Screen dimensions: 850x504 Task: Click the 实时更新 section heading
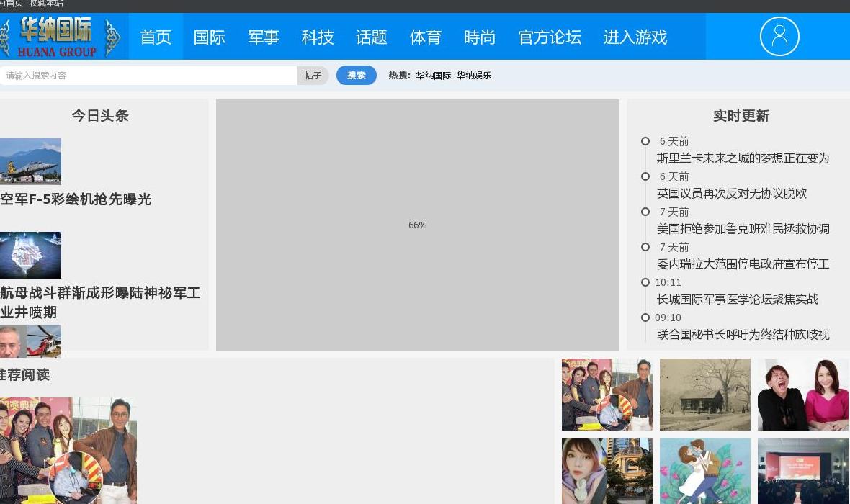click(x=741, y=116)
